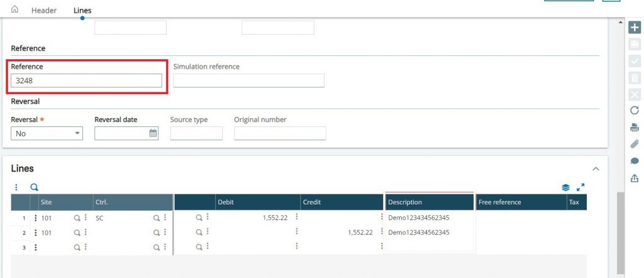This screenshot has width=644, height=278.
Task: Focus the Reference field containing 3248
Action: click(x=86, y=81)
